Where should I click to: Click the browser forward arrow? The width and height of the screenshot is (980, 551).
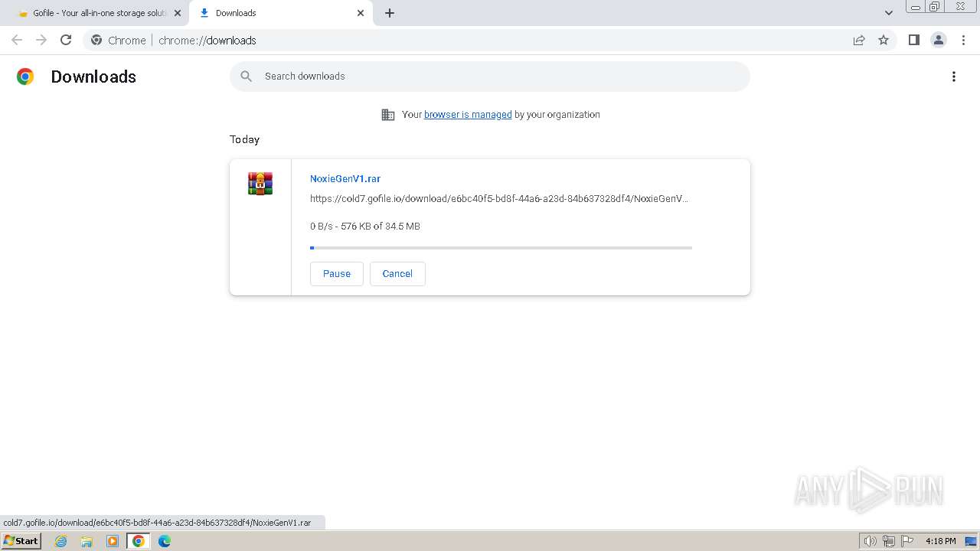click(41, 40)
